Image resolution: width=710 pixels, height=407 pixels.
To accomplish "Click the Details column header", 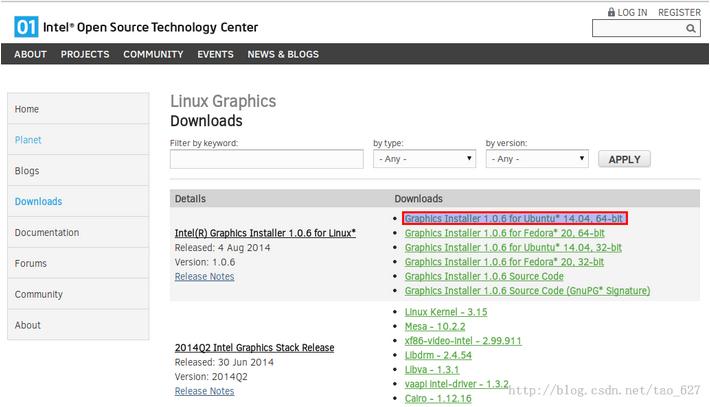I will 190,199.
